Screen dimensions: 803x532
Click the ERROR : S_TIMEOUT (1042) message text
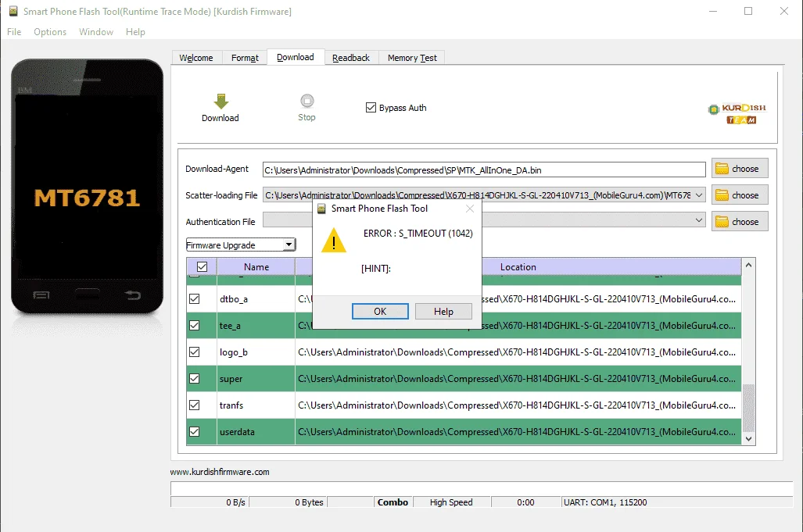point(418,234)
